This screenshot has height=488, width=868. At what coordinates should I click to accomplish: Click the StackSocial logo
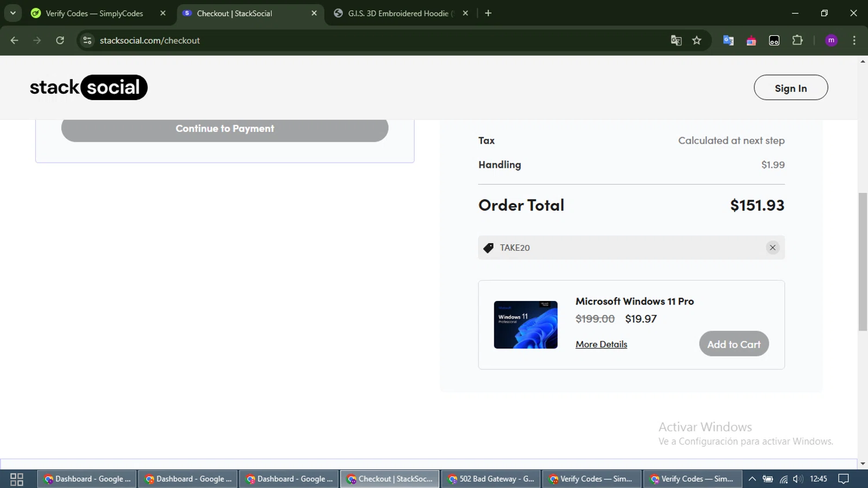click(89, 87)
